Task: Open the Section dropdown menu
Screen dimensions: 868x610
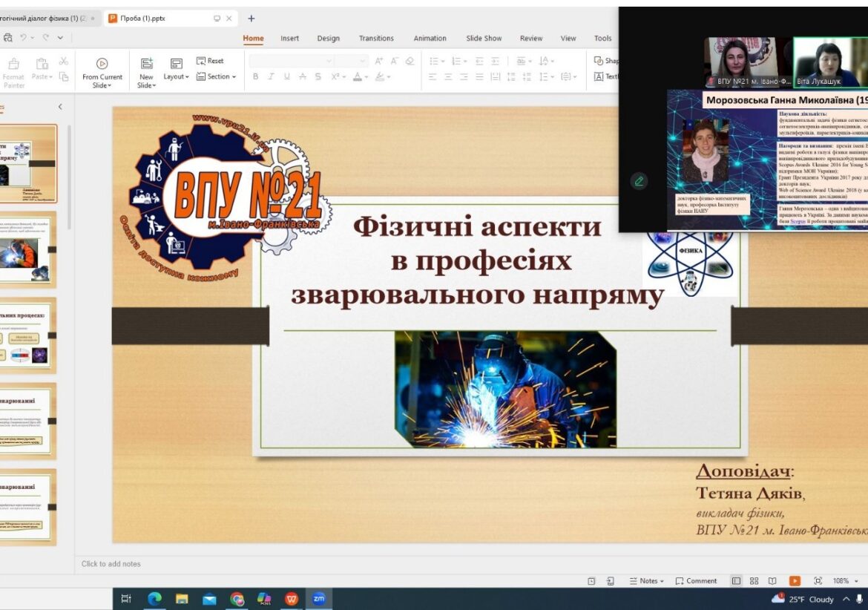Action: [217, 76]
